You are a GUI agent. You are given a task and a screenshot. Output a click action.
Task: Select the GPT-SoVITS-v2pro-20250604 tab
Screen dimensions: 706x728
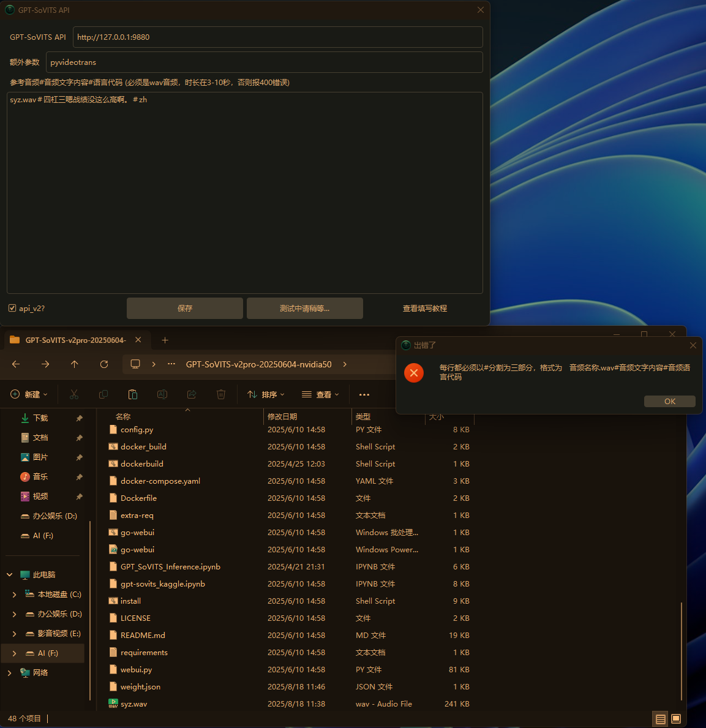tap(75, 340)
